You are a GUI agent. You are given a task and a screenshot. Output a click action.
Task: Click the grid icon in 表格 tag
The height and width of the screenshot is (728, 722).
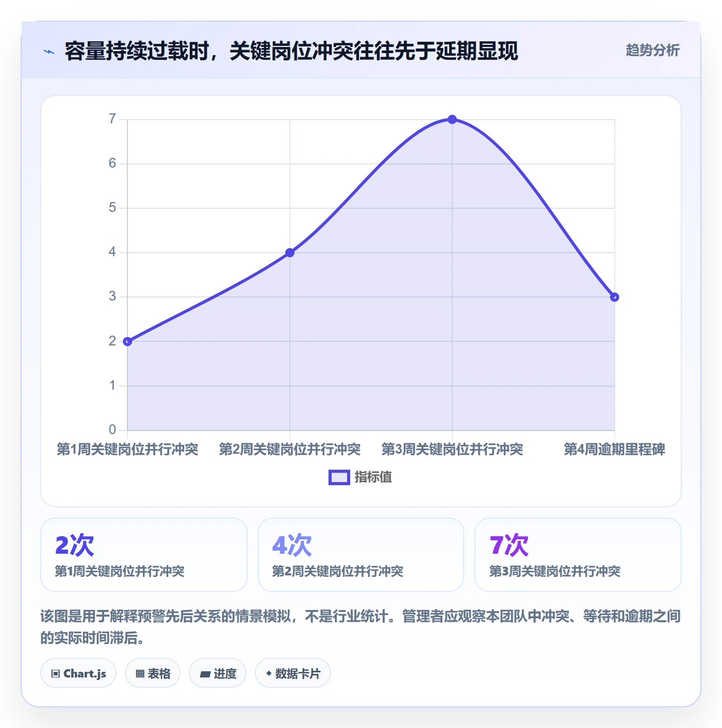pos(140,673)
